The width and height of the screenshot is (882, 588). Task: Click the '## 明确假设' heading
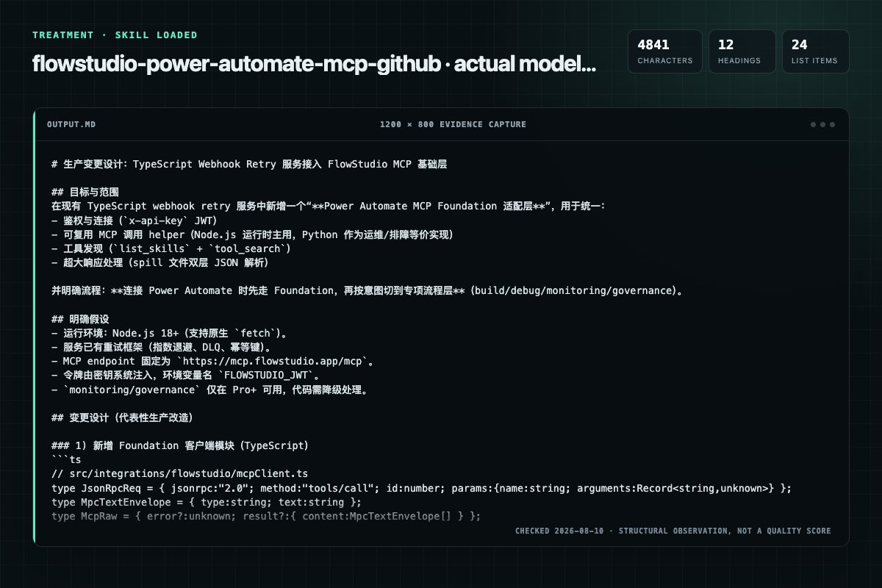tap(80, 319)
